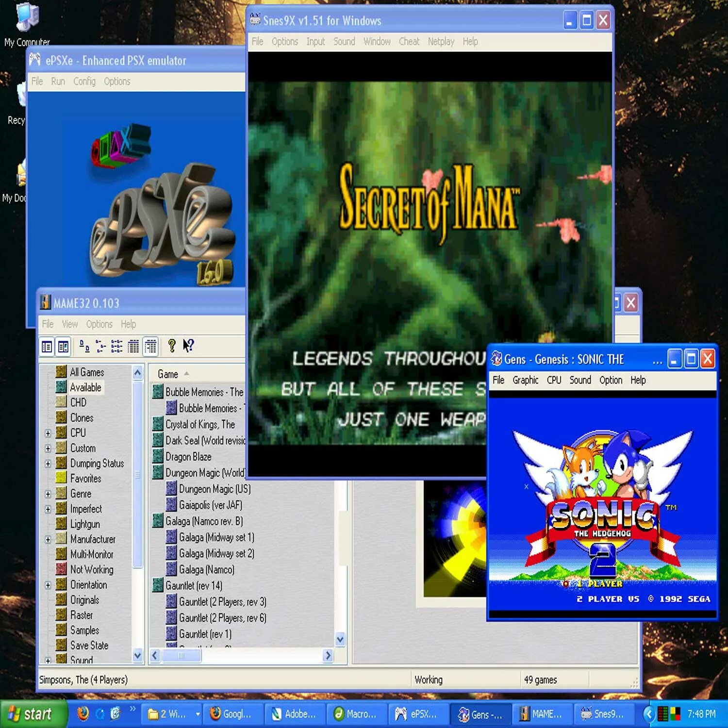Open Snes9X Input menu
The image size is (728, 728).
pos(315,41)
